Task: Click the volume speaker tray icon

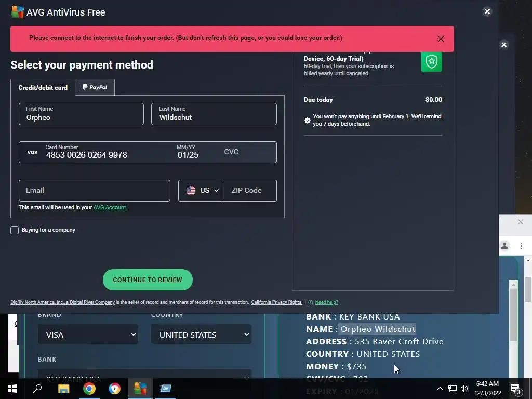Action: (x=464, y=389)
